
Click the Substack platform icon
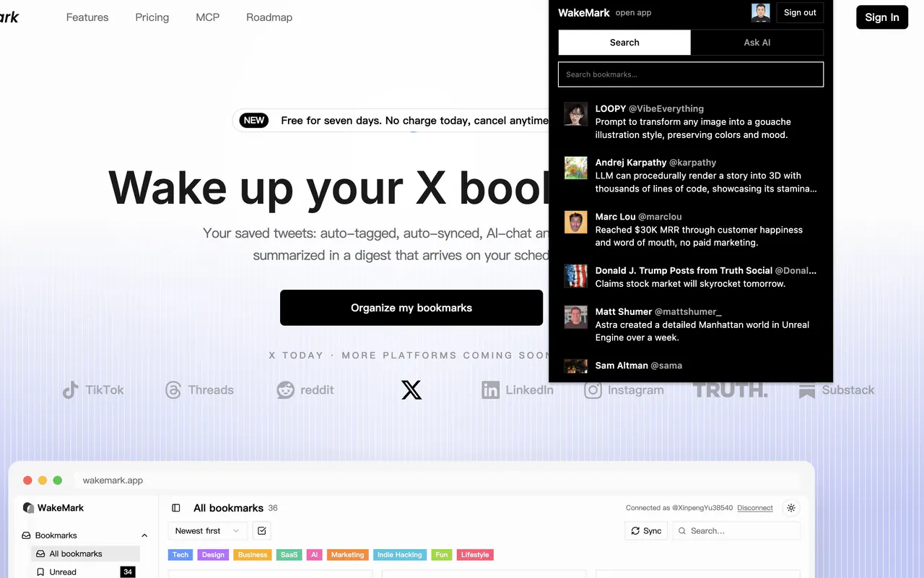point(807,390)
